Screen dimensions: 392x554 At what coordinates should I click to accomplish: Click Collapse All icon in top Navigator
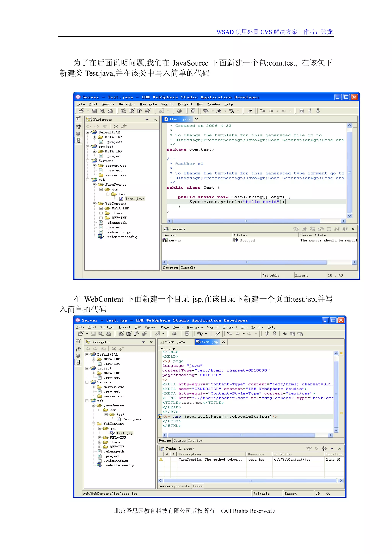(x=116, y=126)
